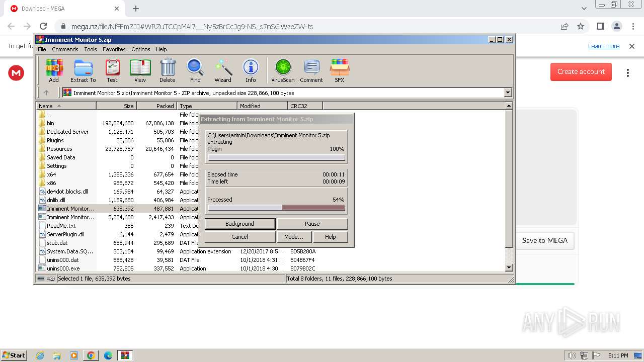This screenshot has height=362, width=644.
Task: Sort the list by Name column
Action: [66, 106]
